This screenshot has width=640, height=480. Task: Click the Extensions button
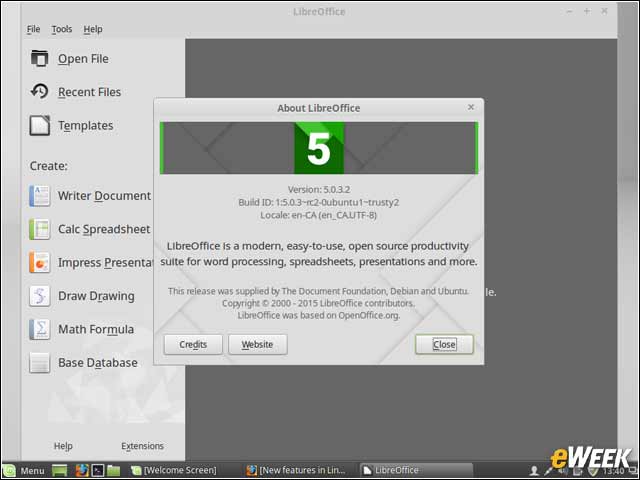click(142, 446)
